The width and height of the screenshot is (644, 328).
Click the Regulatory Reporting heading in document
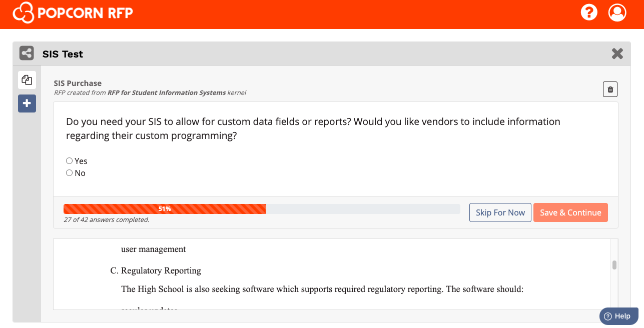click(x=161, y=270)
